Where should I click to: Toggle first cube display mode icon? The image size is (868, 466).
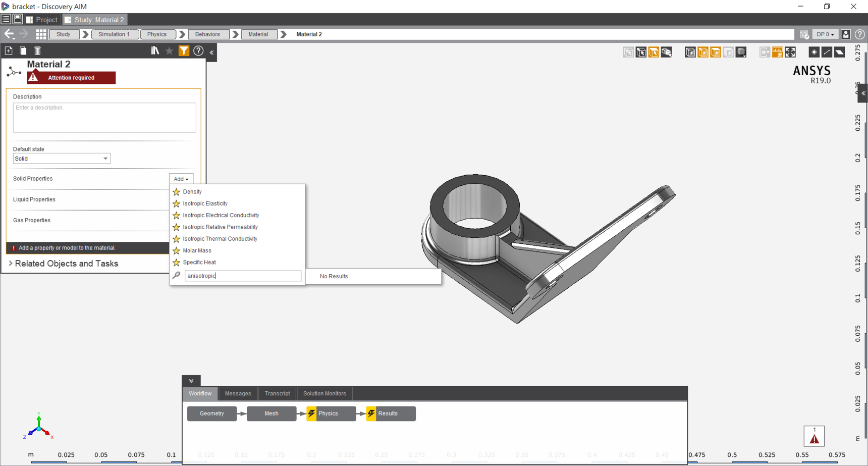690,52
